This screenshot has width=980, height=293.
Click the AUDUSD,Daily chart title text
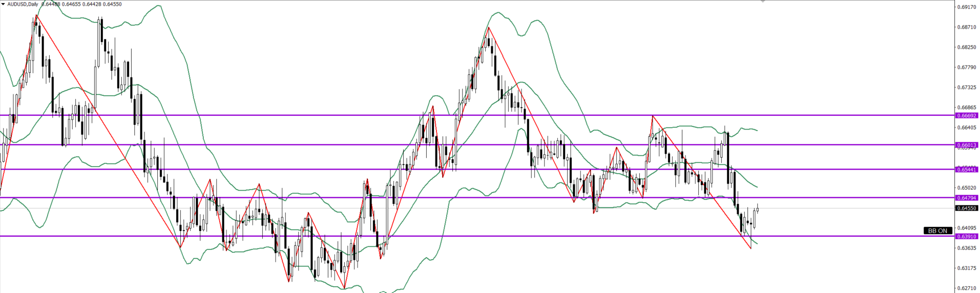pyautogui.click(x=23, y=4)
